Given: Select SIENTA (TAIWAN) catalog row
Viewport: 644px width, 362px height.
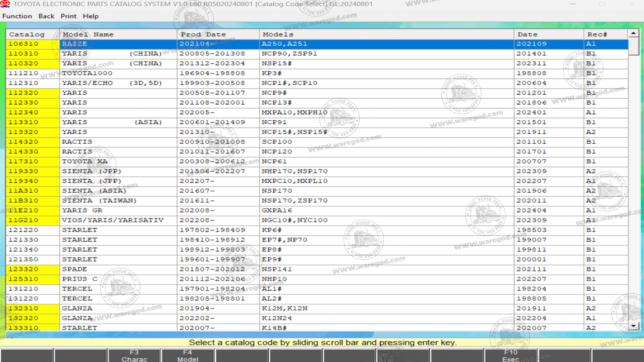Looking at the screenshot, I should 99,201.
